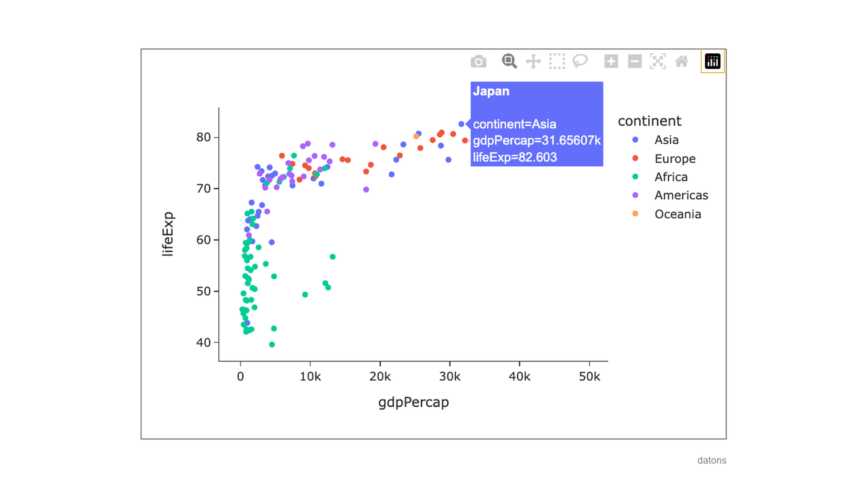Click the camera icon to download plot as PNG

(479, 61)
